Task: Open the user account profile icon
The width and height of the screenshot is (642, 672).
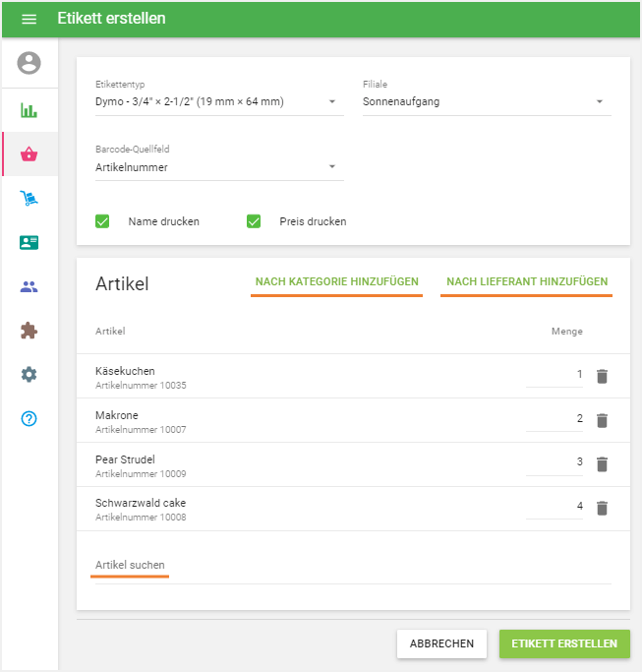Action: [29, 64]
